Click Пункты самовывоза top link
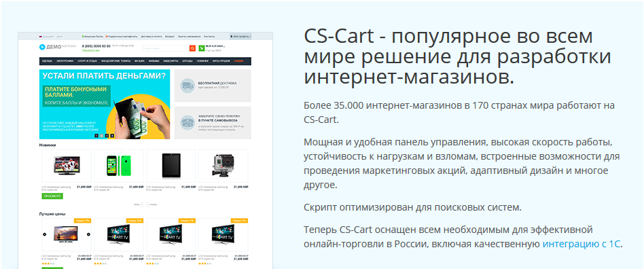This screenshot has width=644, height=269. coord(190,37)
